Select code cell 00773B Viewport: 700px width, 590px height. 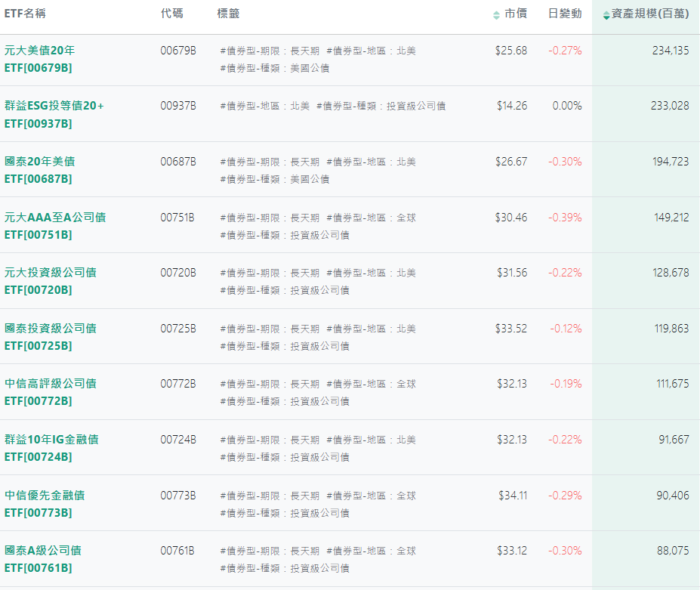[x=178, y=496]
